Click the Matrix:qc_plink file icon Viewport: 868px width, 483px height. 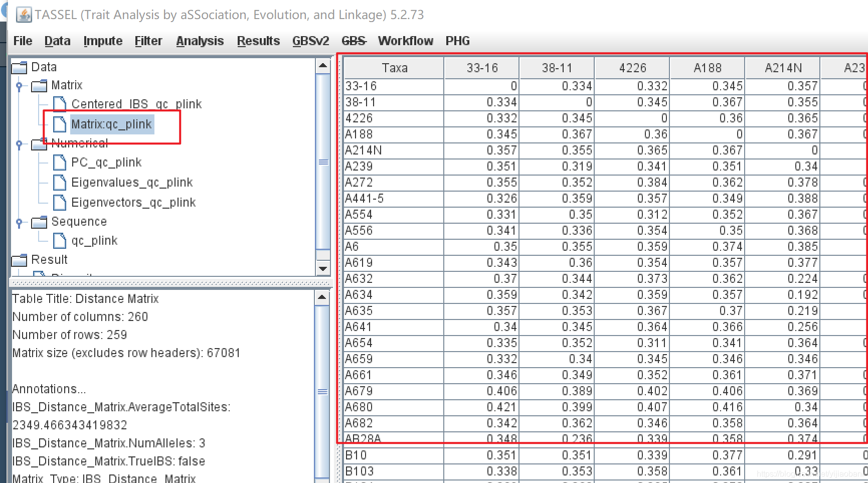pyautogui.click(x=60, y=124)
